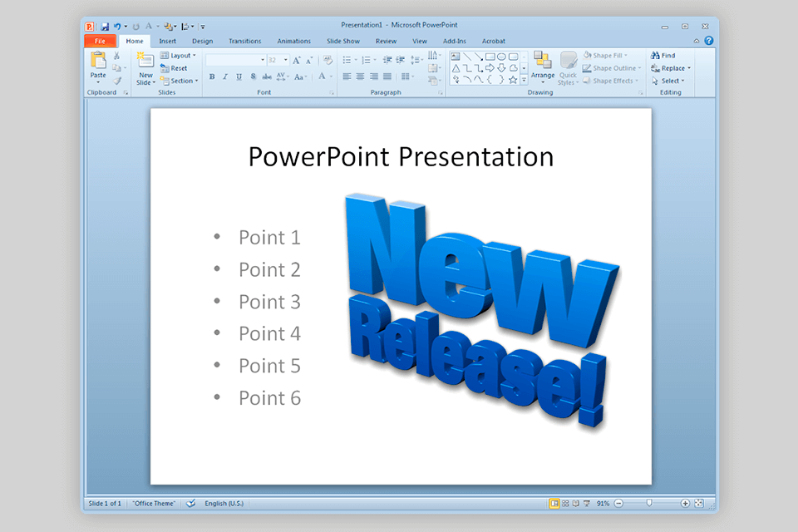This screenshot has height=532, width=798.
Task: Start Slide Show view from status bar
Action: (x=587, y=504)
